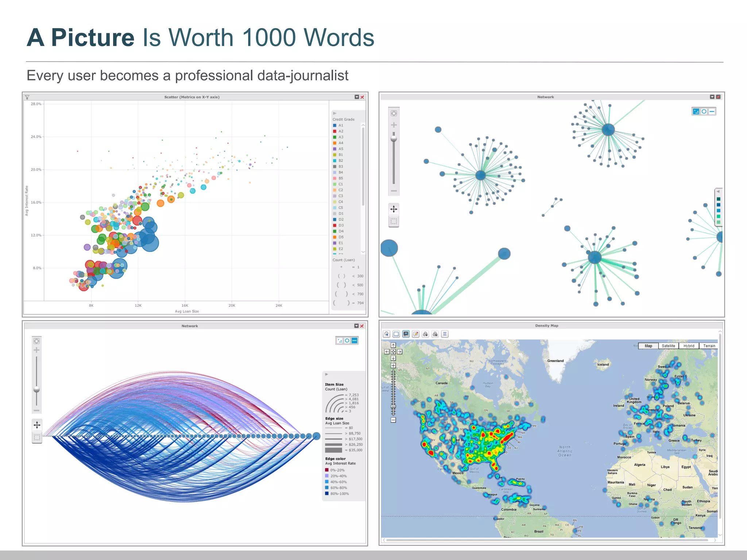Click the dark teal legend swatch in Network panel
Image resolution: width=747 pixels, height=560 pixels.
719,199
